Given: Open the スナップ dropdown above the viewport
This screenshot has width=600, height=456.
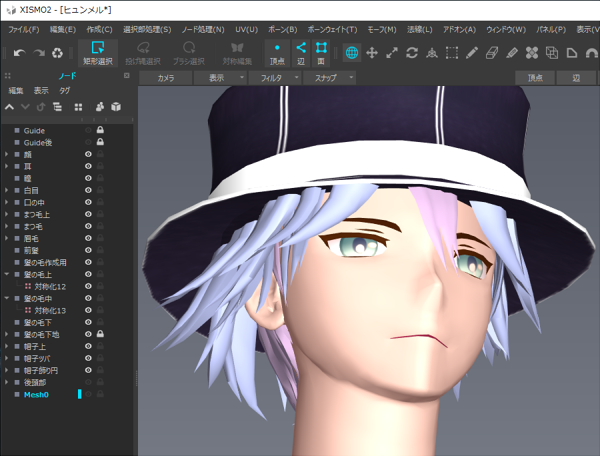Looking at the screenshot, I should [329, 78].
